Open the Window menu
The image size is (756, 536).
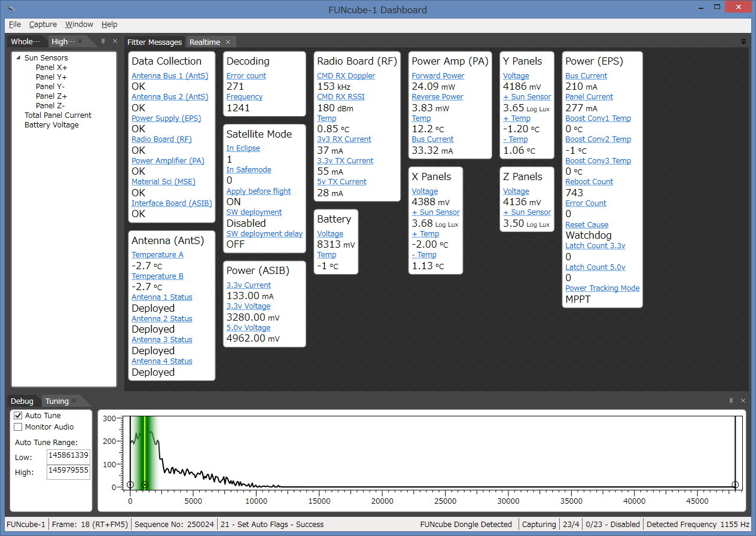point(79,25)
